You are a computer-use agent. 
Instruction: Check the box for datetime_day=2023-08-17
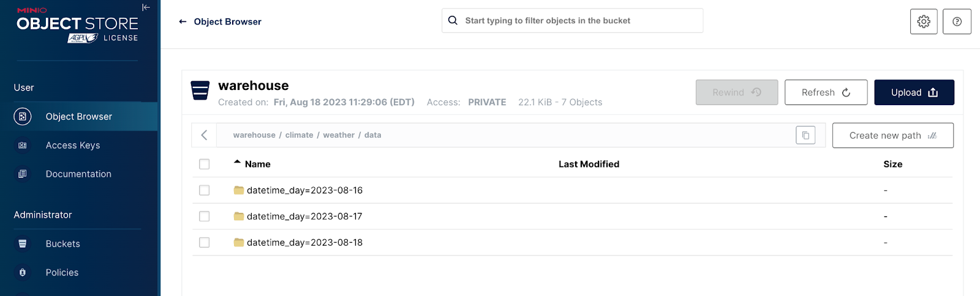point(205,216)
